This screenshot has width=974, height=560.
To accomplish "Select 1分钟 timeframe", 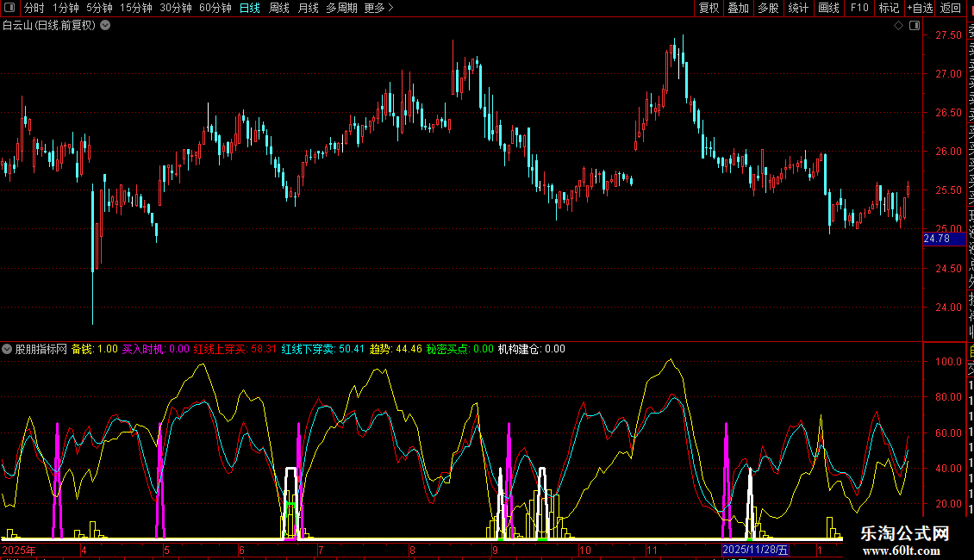I will [66, 8].
